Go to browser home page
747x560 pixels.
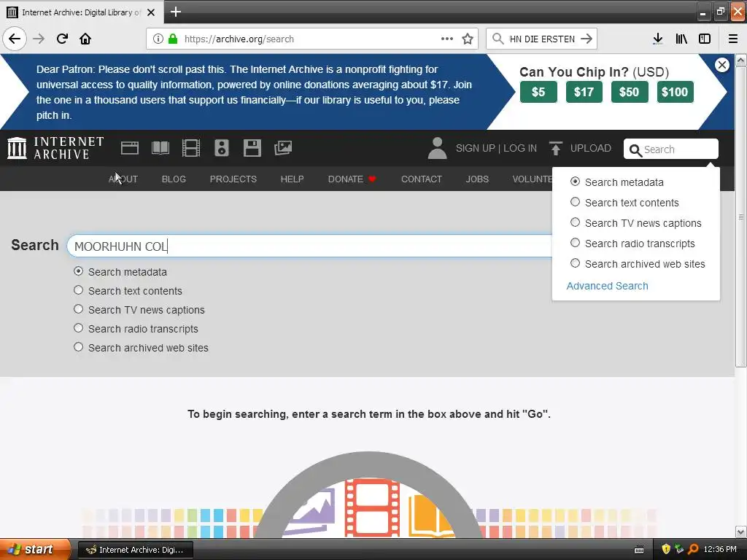pos(85,39)
